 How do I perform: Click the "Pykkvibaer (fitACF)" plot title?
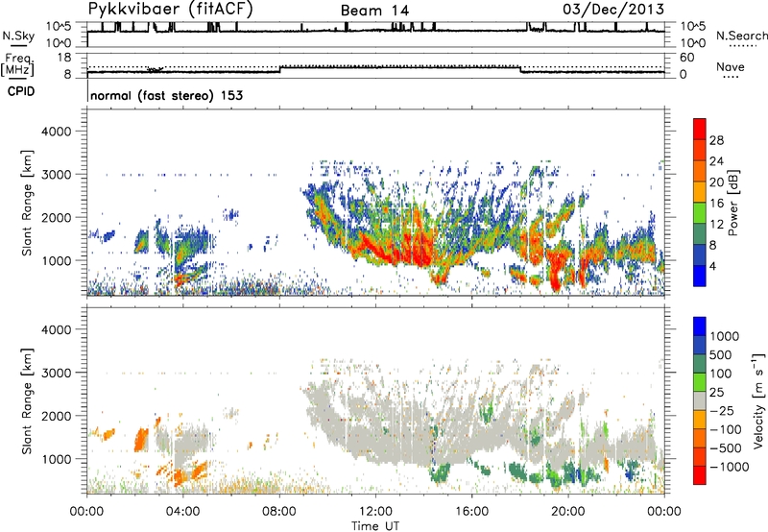click(x=171, y=10)
